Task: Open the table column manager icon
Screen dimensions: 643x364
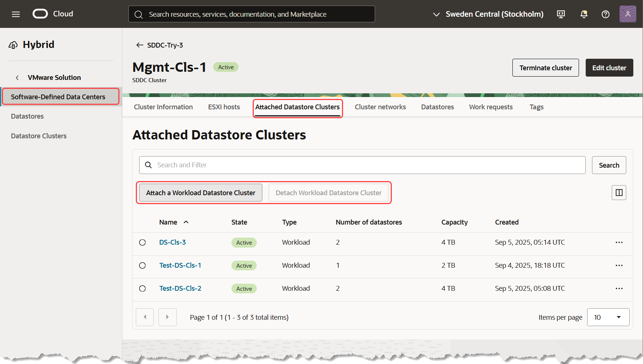Action: pos(619,193)
